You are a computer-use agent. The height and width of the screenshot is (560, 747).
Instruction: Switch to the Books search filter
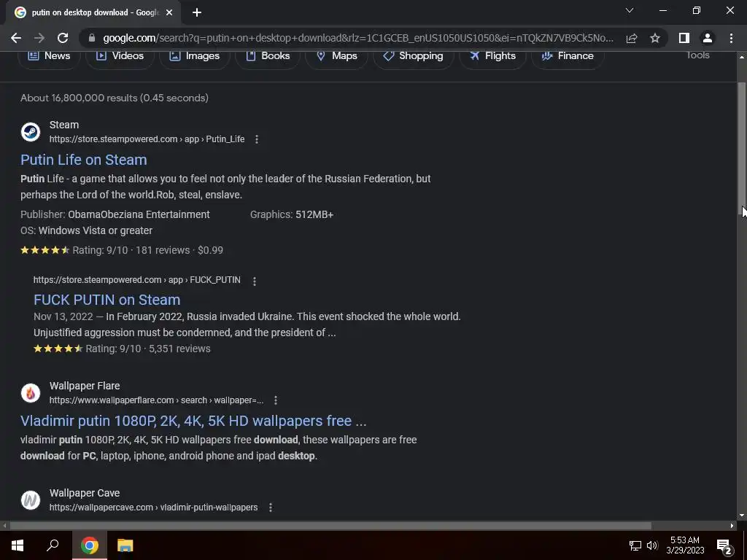267,56
